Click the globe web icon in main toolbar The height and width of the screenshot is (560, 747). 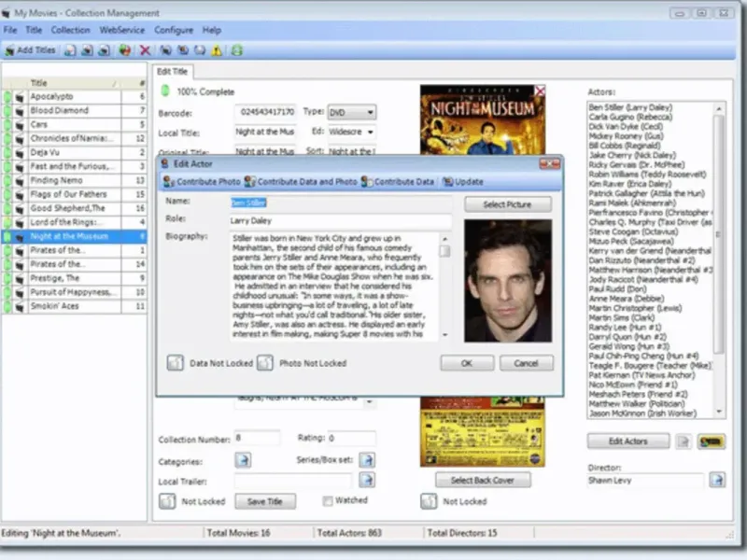pyautogui.click(x=125, y=50)
